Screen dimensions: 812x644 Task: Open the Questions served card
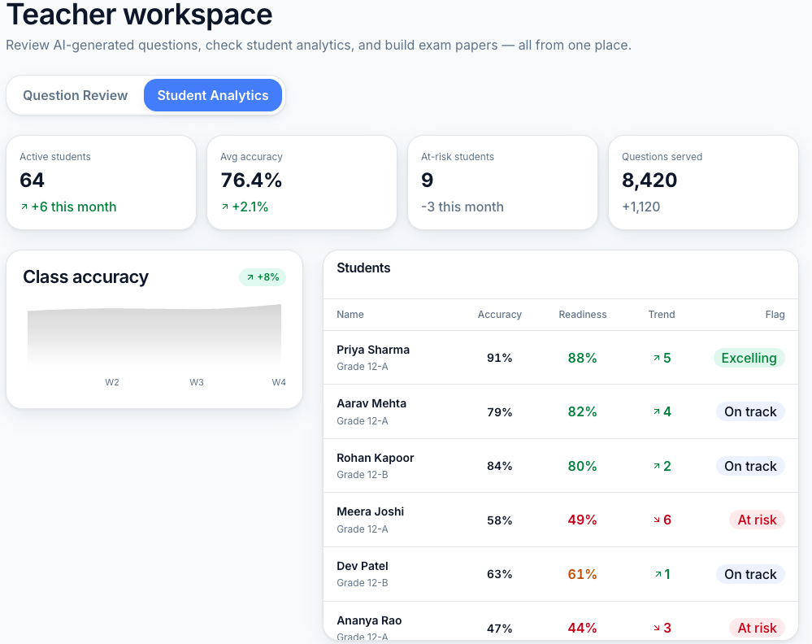(703, 182)
